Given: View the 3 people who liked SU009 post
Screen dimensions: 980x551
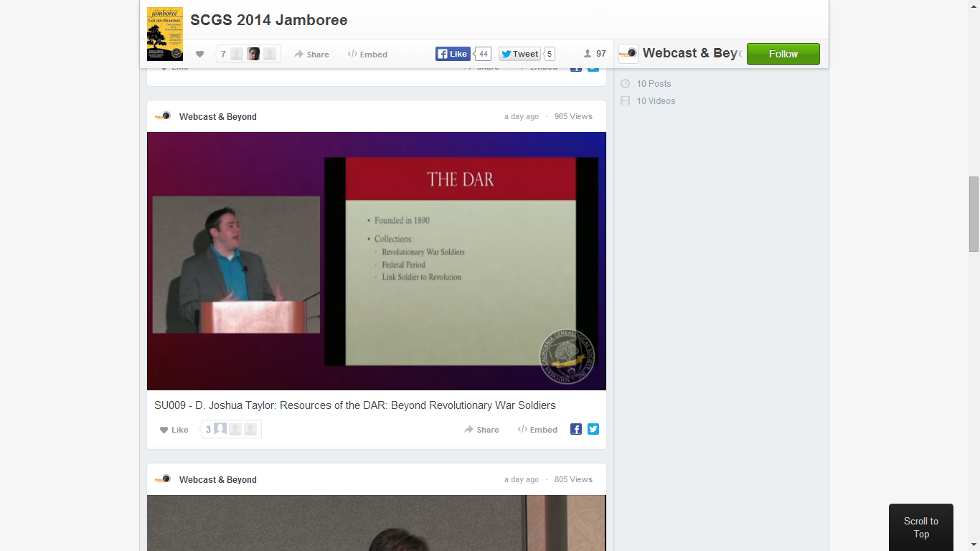Looking at the screenshot, I should 232,429.
